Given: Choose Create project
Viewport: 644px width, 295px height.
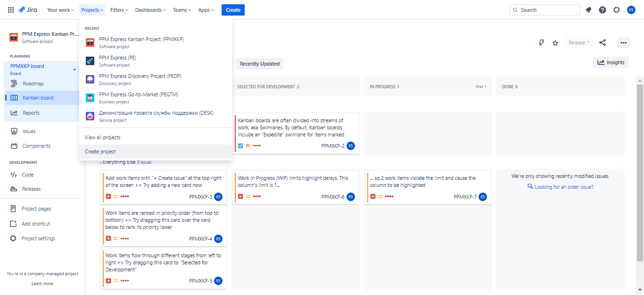Looking at the screenshot, I should coord(156,152).
